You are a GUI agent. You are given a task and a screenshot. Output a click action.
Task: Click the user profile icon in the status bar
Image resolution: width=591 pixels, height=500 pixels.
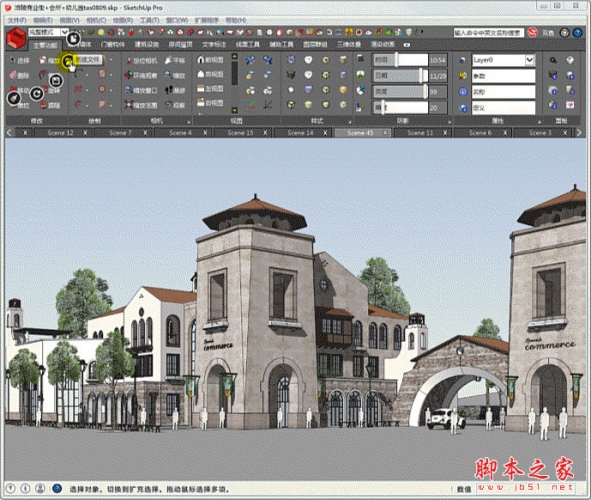point(40,489)
